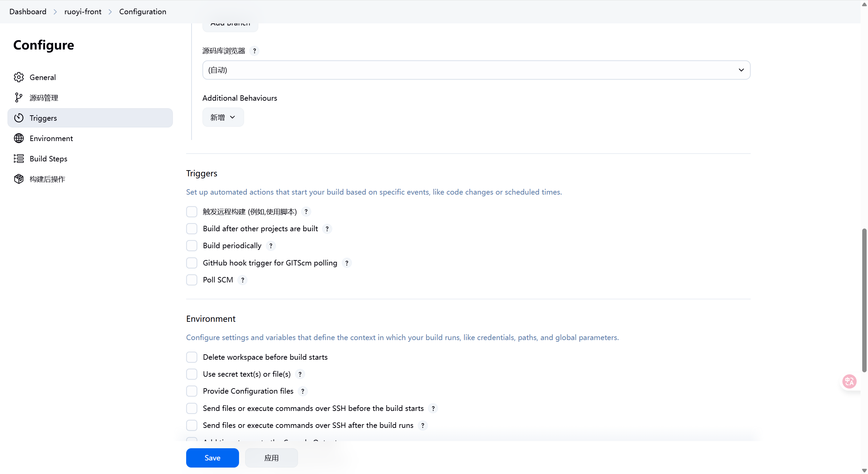Click the Environment globe icon

19,138
